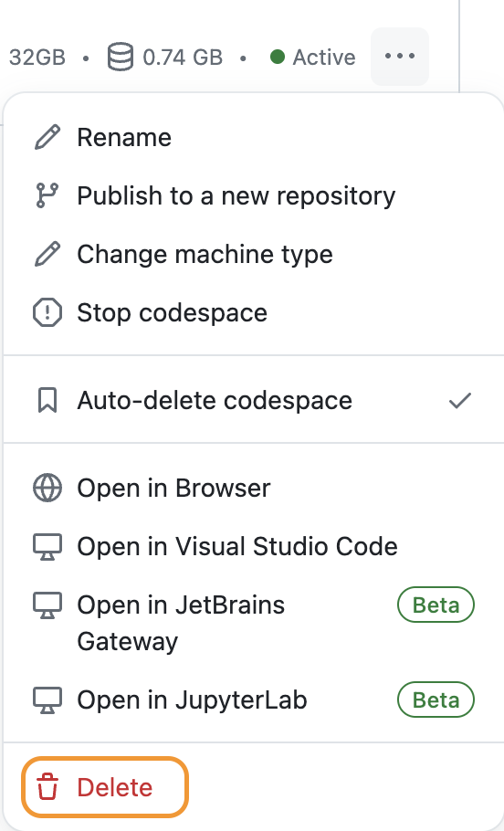
Task: Click the pencil icon beside Rename
Action: click(x=47, y=137)
